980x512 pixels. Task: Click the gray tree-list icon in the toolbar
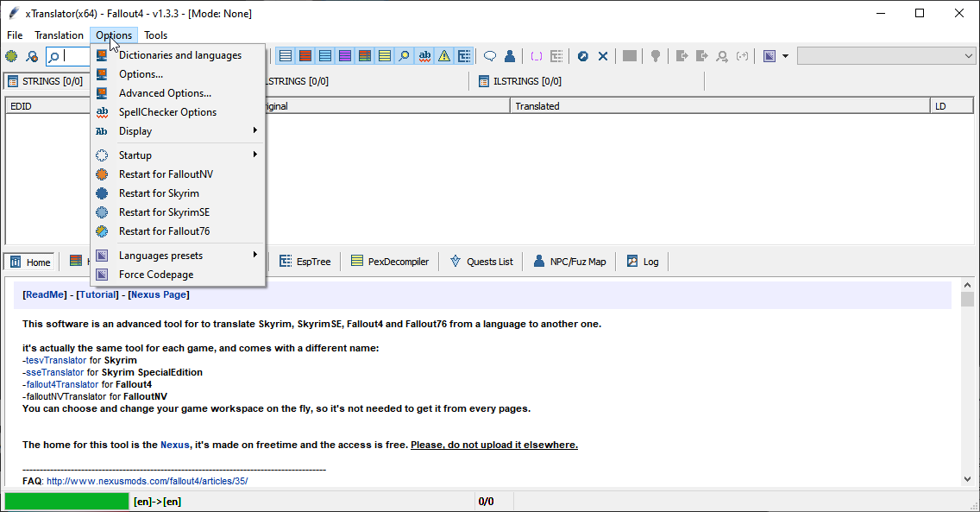(x=556, y=56)
